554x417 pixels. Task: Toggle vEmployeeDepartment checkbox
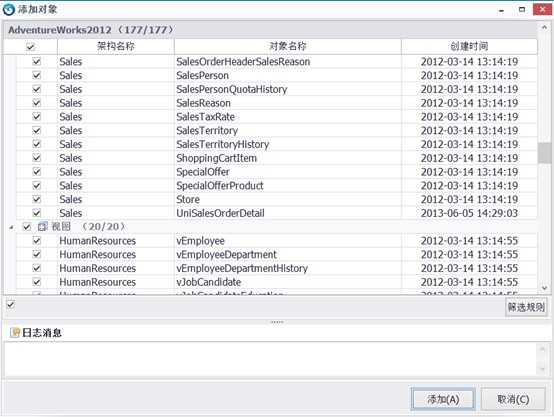click(x=36, y=254)
